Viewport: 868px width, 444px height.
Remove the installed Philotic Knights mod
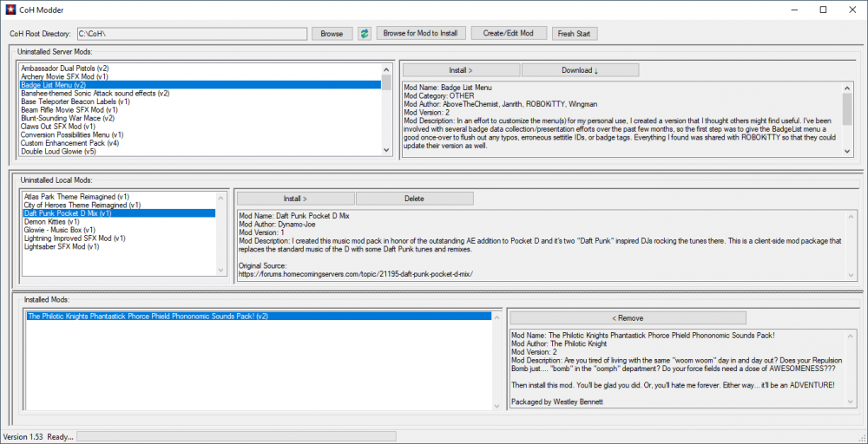pos(628,318)
